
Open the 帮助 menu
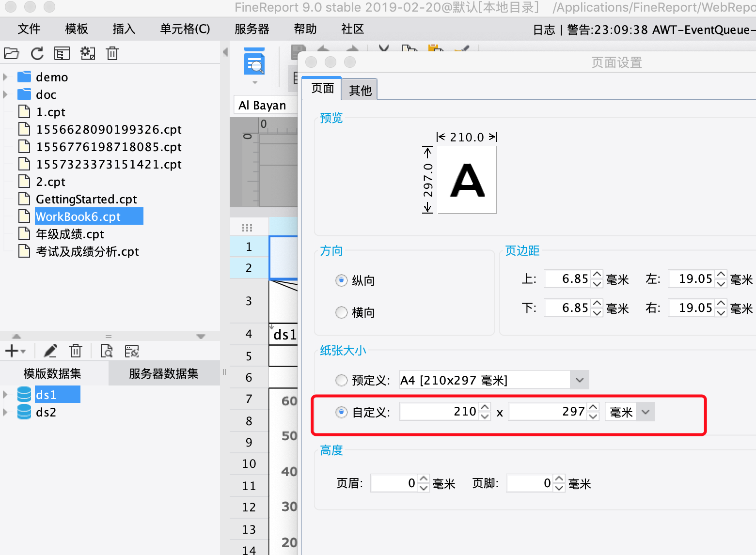[305, 29]
